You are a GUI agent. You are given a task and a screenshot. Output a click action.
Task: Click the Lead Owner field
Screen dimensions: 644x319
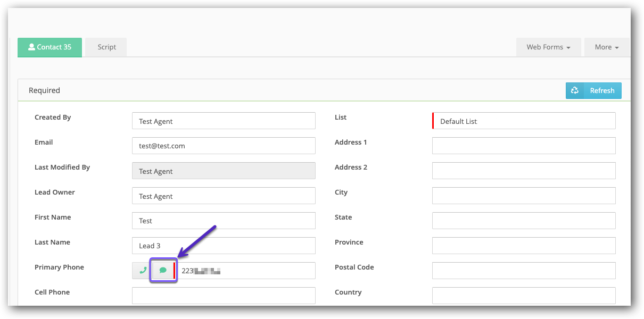pyautogui.click(x=224, y=196)
